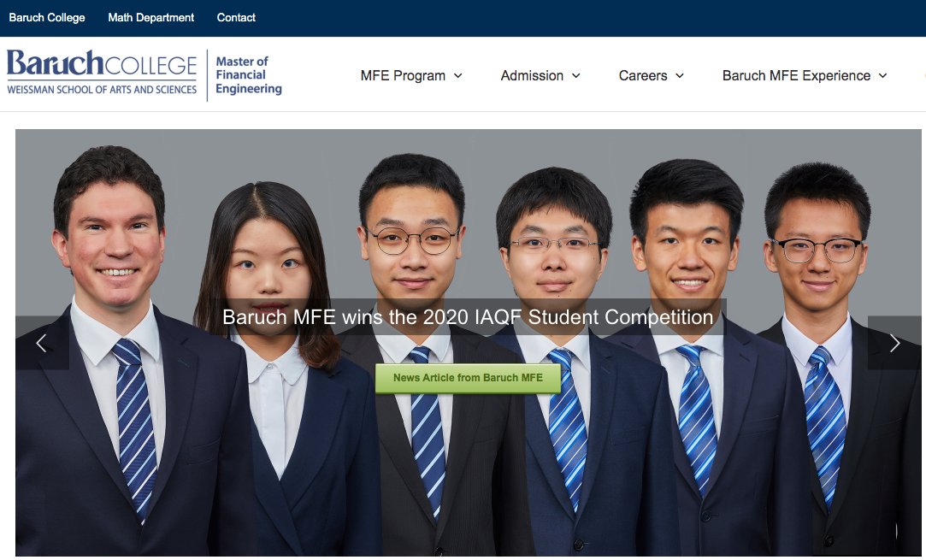Go to the Math Department page
926x560 pixels.
[150, 17]
